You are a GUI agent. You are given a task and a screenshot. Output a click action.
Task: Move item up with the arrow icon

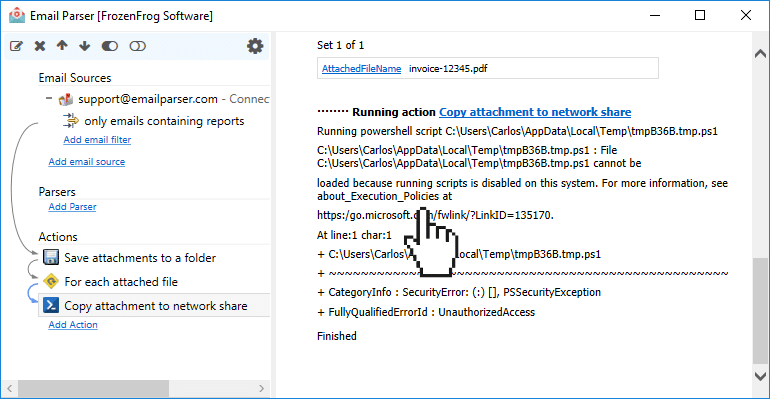point(62,46)
